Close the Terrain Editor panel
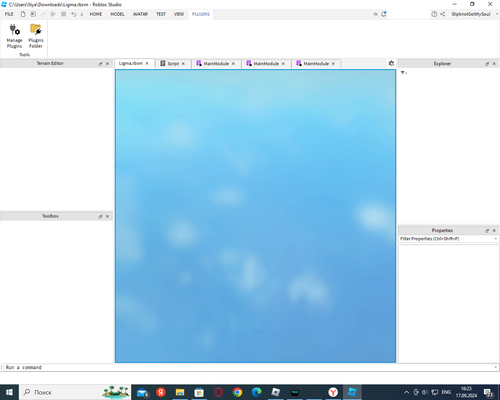The width and height of the screenshot is (500, 400). pyautogui.click(x=107, y=63)
